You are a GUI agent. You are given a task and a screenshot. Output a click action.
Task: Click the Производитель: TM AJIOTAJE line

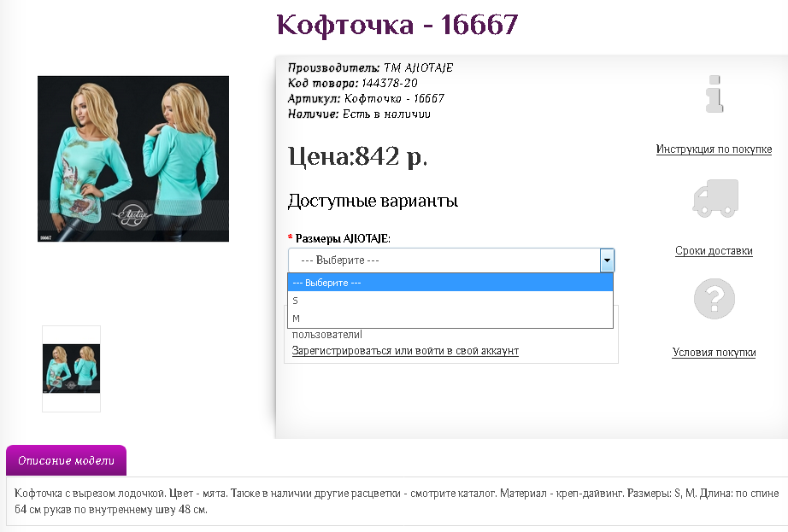[x=370, y=67]
